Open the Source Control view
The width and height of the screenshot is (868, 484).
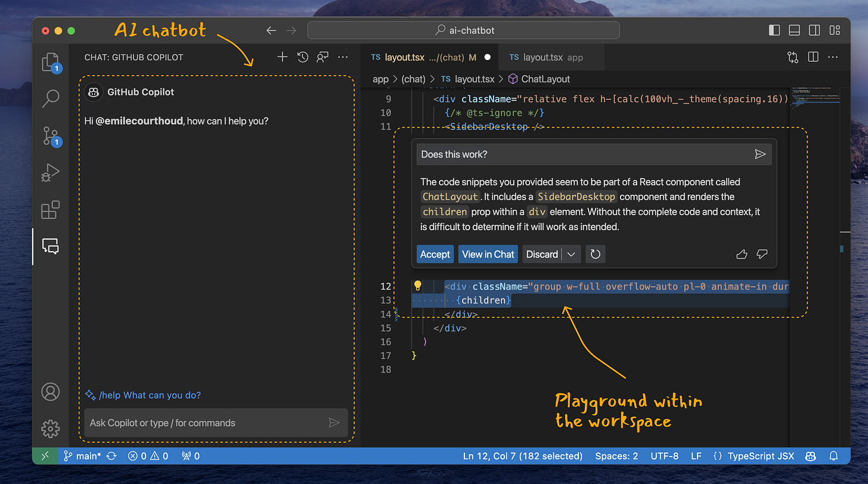point(51,136)
